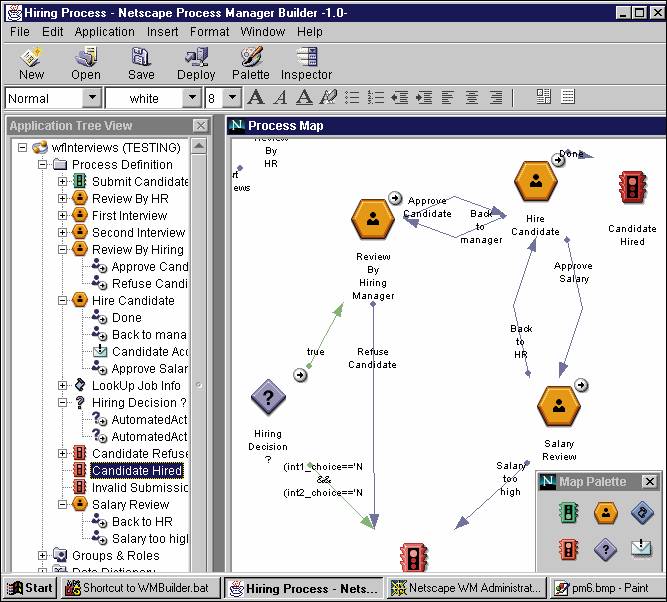Open the Insert menu
The image size is (667, 602).
[162, 31]
